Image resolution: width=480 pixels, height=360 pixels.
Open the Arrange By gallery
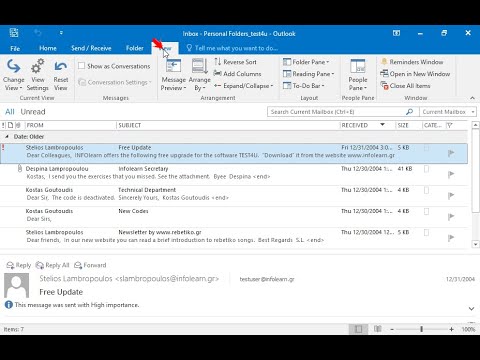click(x=200, y=75)
